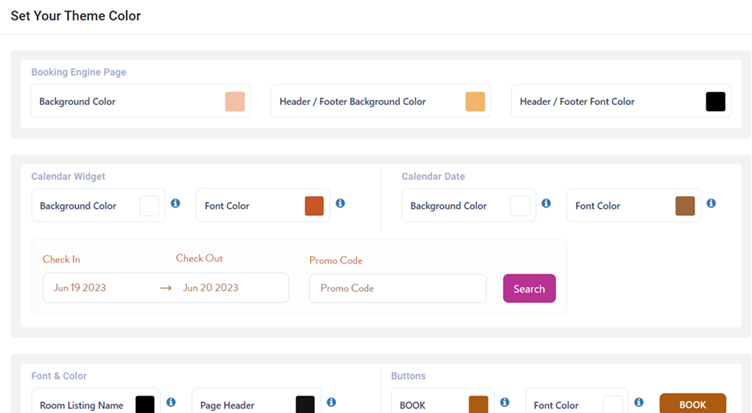
Task: Open Calendar Date Background Color white swatch
Action: 520,206
